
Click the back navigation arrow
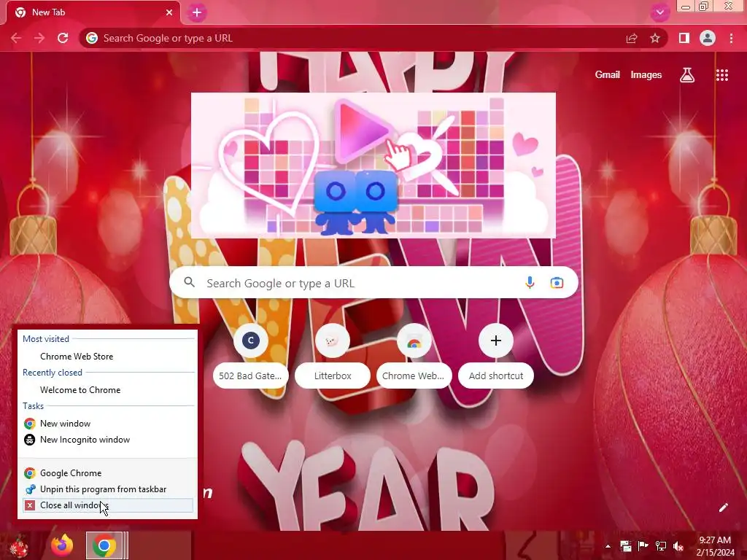pyautogui.click(x=16, y=38)
